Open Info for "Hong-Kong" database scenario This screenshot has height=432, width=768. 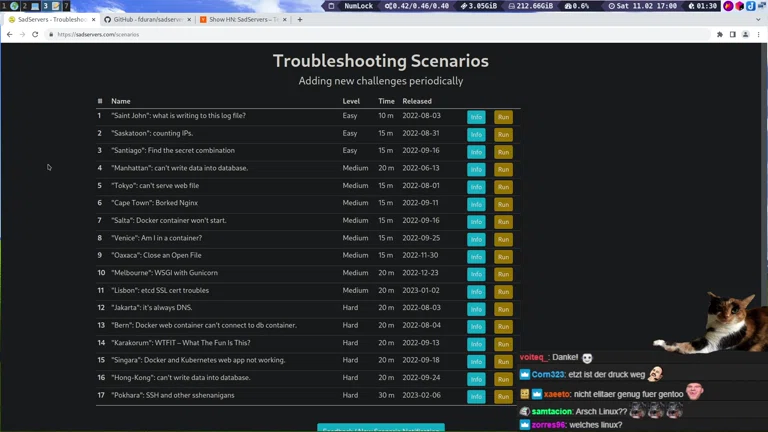[476, 379]
